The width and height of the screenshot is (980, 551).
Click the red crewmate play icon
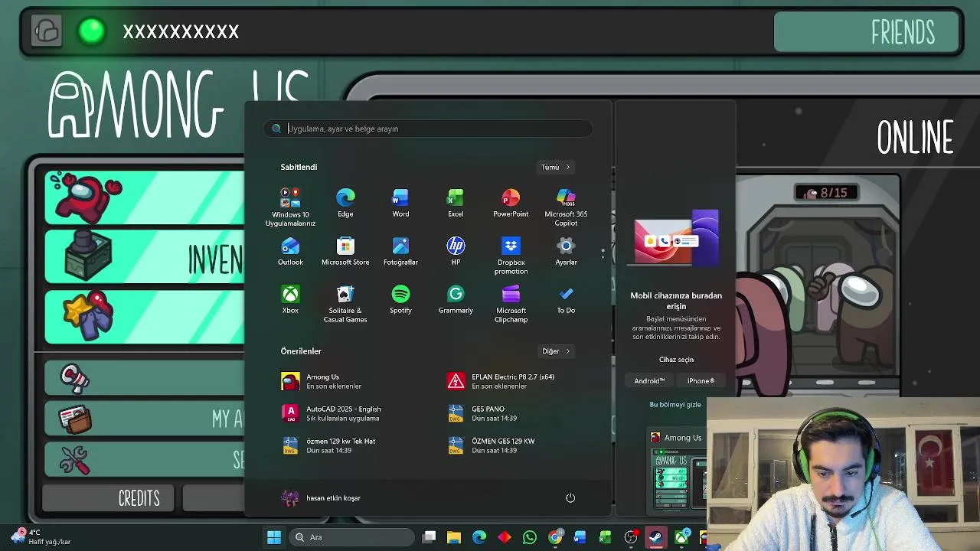86,197
